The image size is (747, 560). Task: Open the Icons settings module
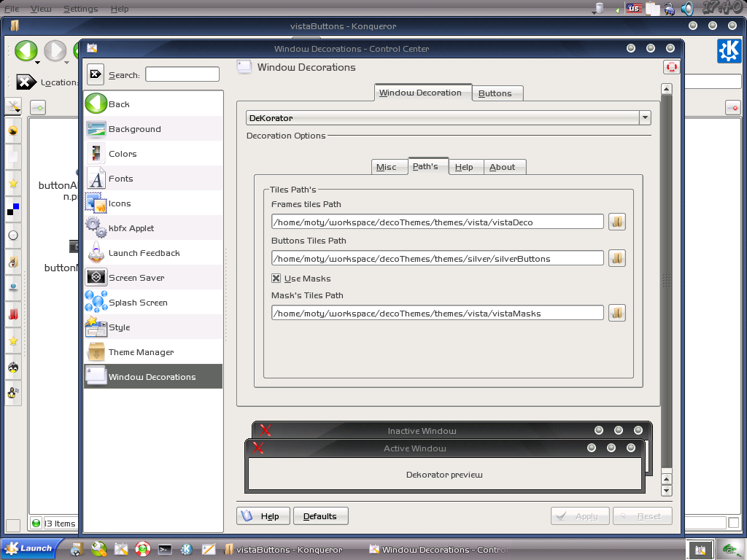point(153,203)
